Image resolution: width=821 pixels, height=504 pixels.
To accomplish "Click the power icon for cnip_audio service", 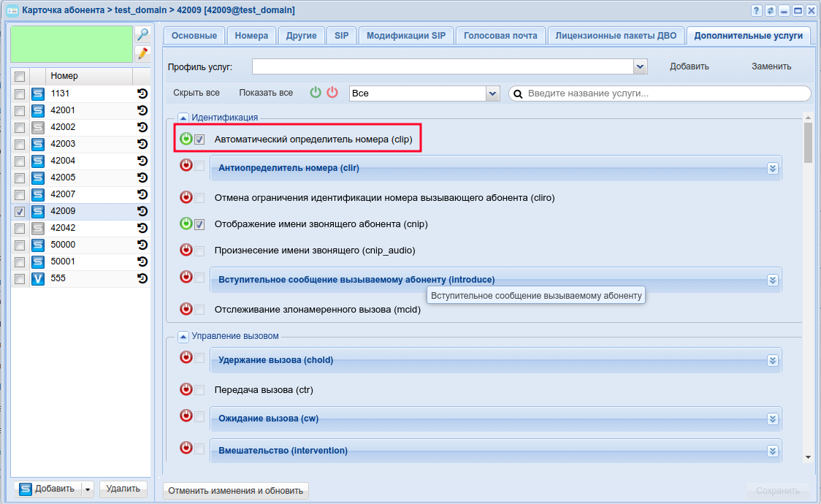I will (x=186, y=250).
